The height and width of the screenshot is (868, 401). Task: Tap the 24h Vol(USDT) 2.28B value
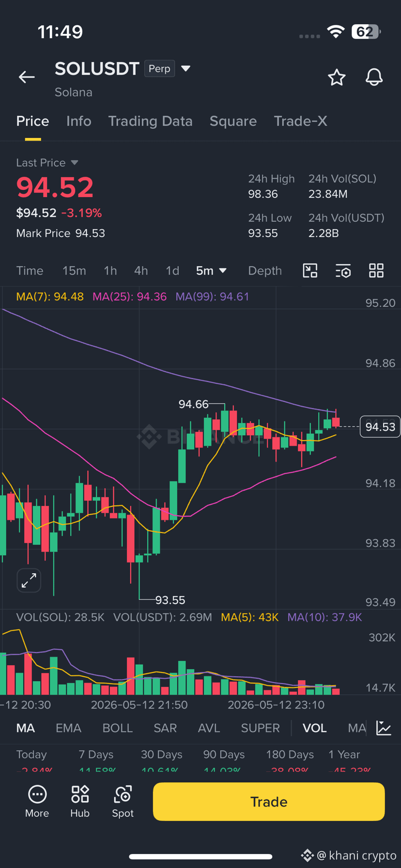point(324,233)
